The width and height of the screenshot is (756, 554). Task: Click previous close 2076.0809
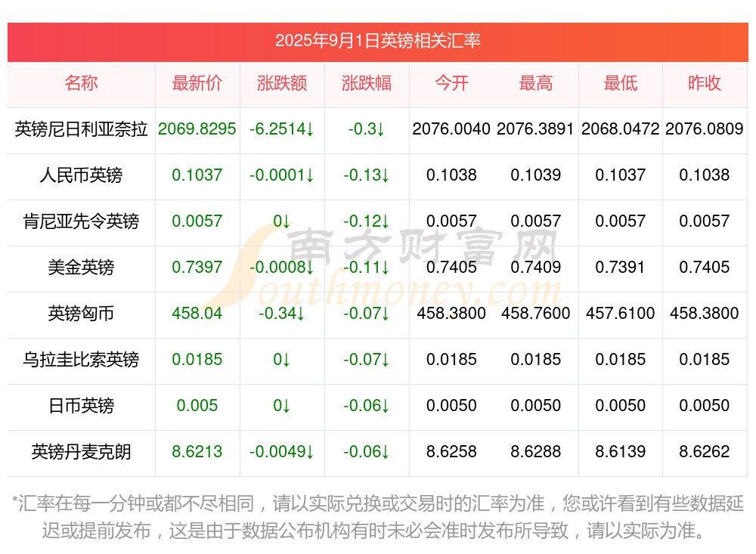(x=705, y=128)
